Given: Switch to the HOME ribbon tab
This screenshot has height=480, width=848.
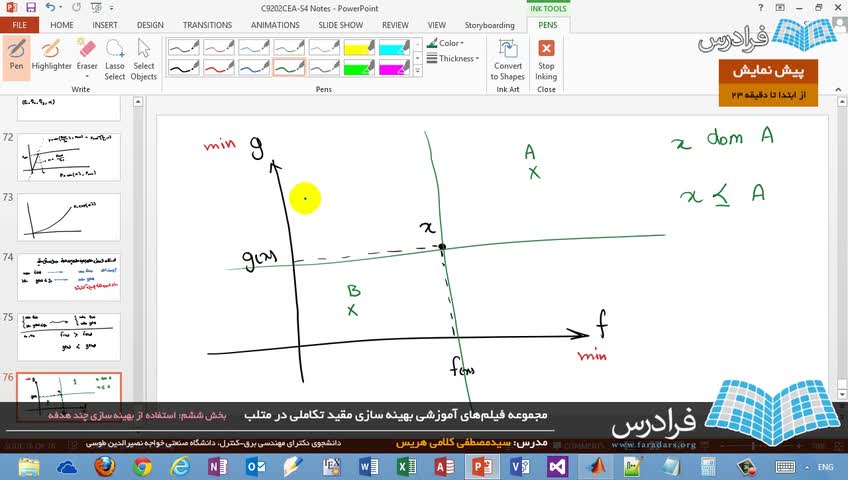Looking at the screenshot, I should [x=62, y=25].
